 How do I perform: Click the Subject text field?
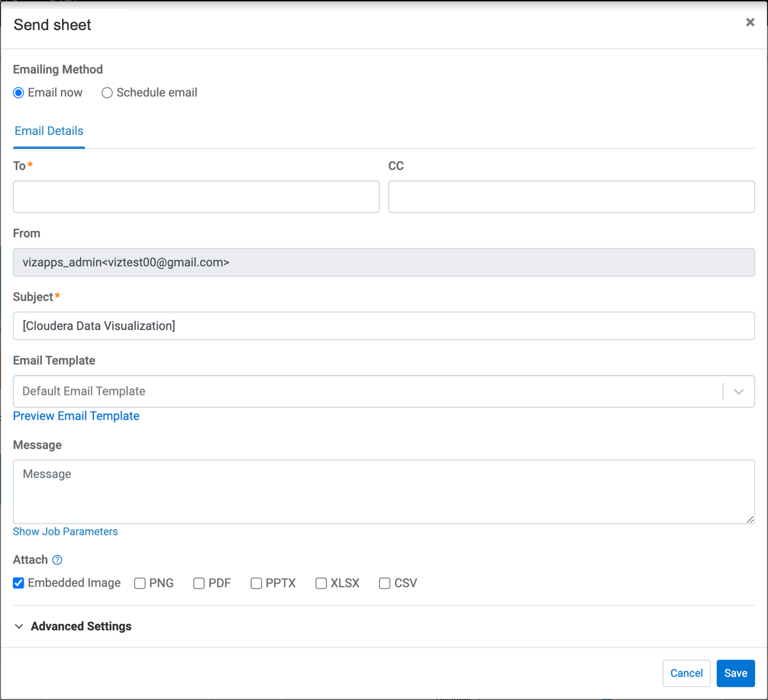click(x=383, y=326)
